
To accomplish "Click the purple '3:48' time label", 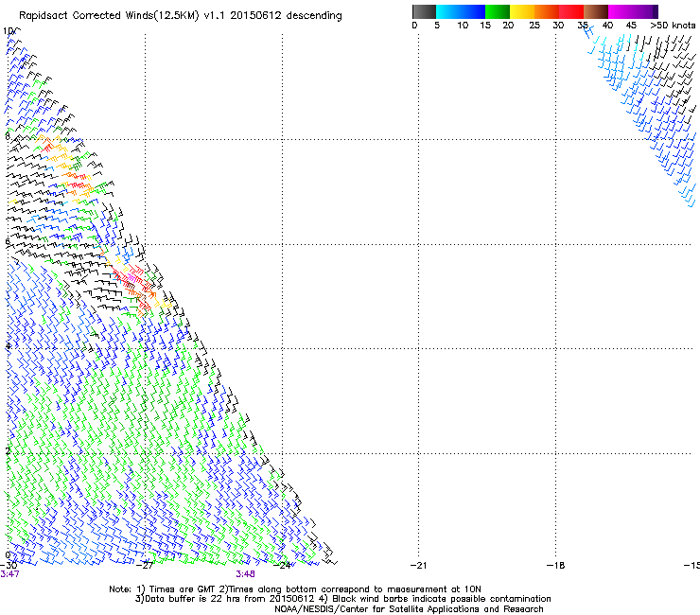I will pos(246,574).
